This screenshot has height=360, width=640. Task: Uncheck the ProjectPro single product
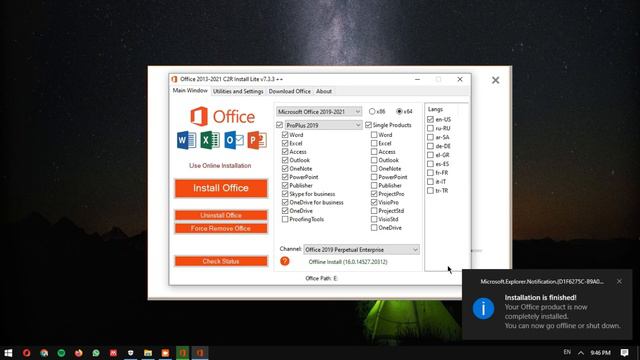click(x=374, y=194)
